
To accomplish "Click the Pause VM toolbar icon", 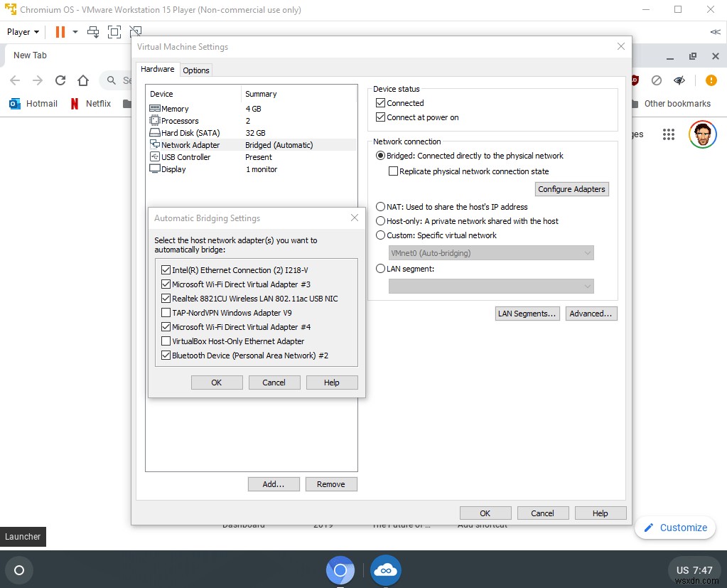I will point(60,31).
